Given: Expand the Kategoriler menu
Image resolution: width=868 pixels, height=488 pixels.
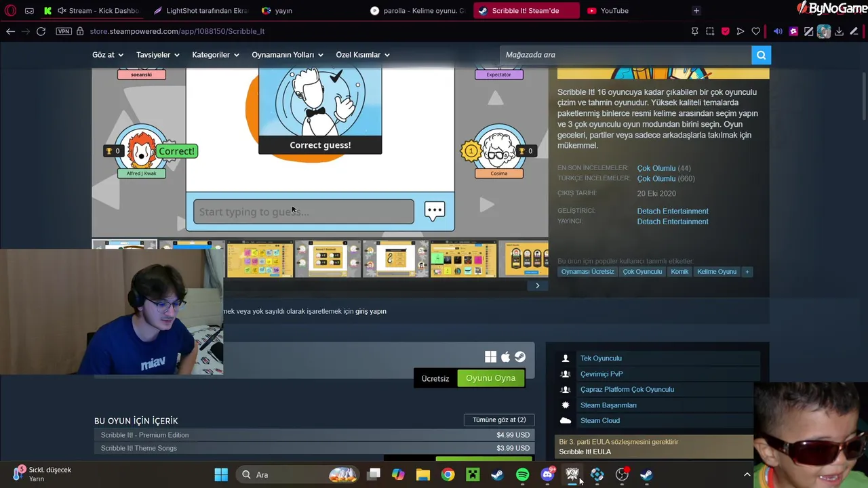Looking at the screenshot, I should 216,55.
